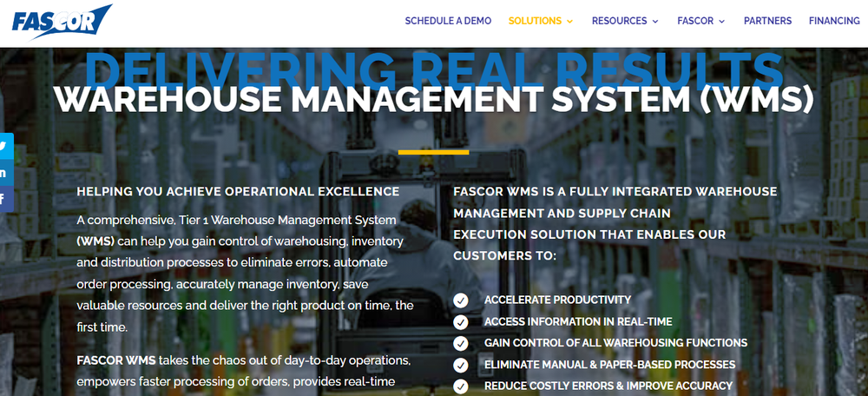Share via the LinkedIn sidebar icon
This screenshot has width=868, height=396.
tap(5, 173)
